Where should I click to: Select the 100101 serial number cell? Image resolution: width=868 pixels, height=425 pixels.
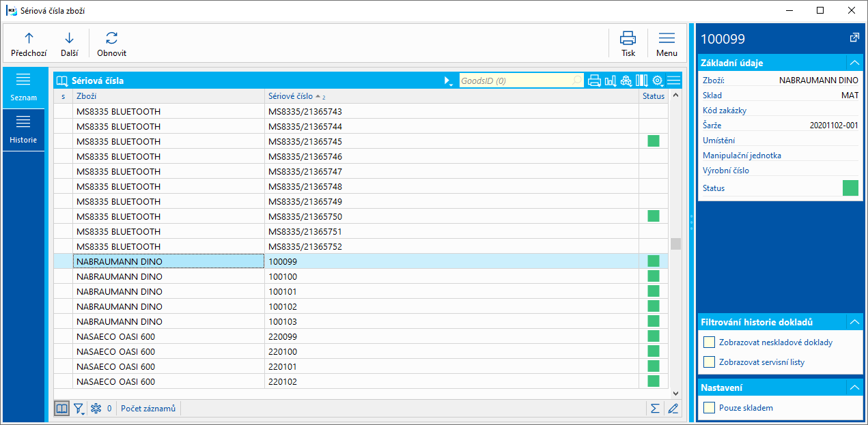tap(451, 291)
